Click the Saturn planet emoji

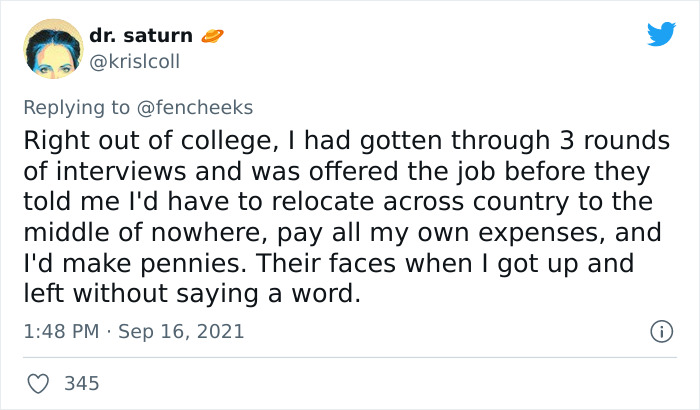click(213, 36)
